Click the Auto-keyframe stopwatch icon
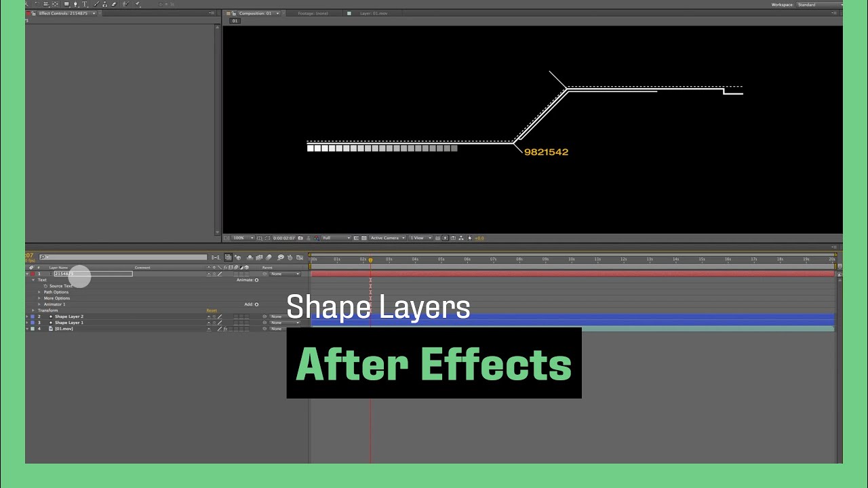This screenshot has width=868, height=488. (x=290, y=258)
